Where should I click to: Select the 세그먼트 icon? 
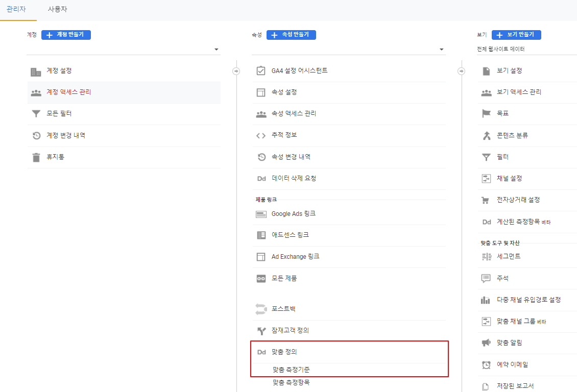coord(486,256)
